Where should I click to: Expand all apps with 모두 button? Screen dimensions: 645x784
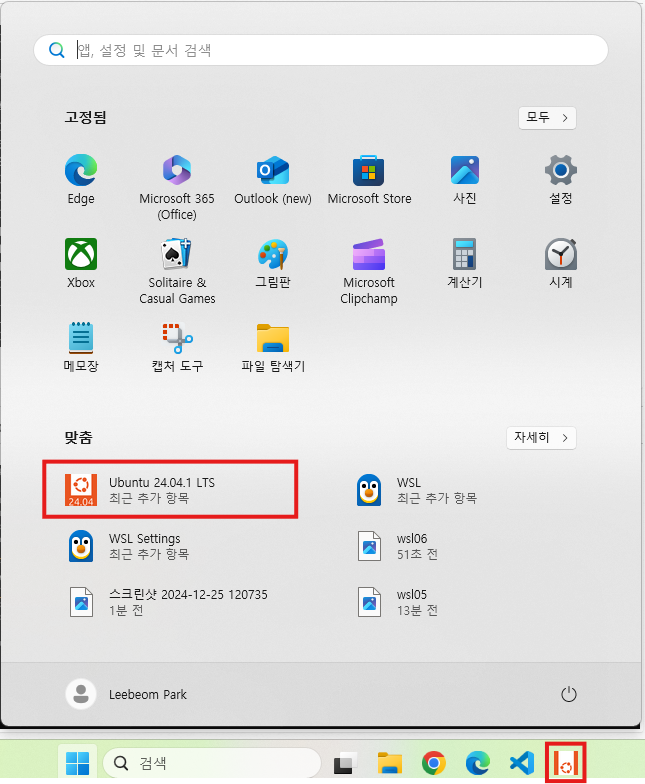[x=547, y=118]
